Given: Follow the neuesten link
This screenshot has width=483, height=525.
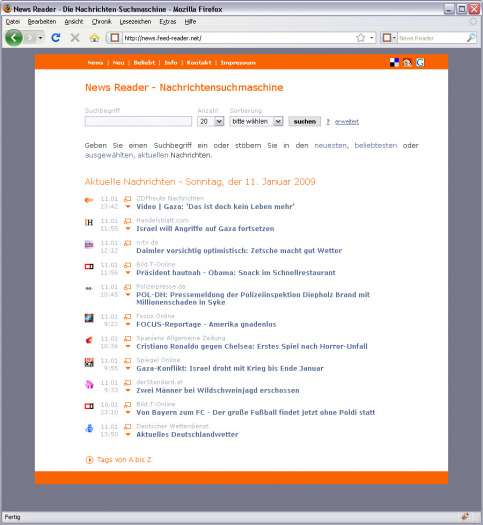Looking at the screenshot, I should 330,145.
